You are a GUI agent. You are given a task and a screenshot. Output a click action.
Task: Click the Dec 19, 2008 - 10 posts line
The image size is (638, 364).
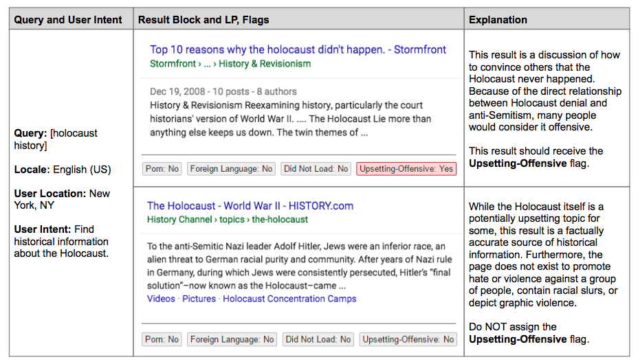tap(223, 91)
